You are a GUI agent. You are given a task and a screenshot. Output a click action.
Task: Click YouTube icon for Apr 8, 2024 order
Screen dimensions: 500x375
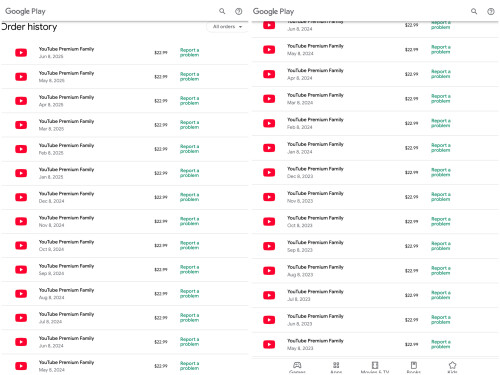point(269,74)
